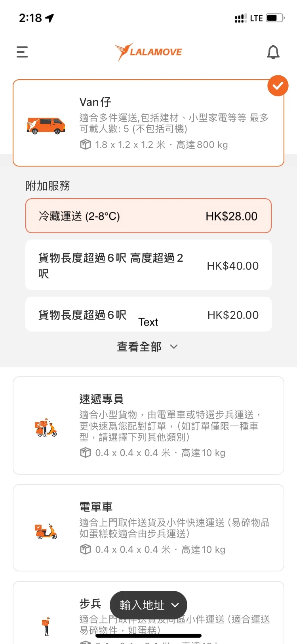This screenshot has width=297, height=644.
Task: Tap the 步兵 walker icon
Action: tap(46, 626)
